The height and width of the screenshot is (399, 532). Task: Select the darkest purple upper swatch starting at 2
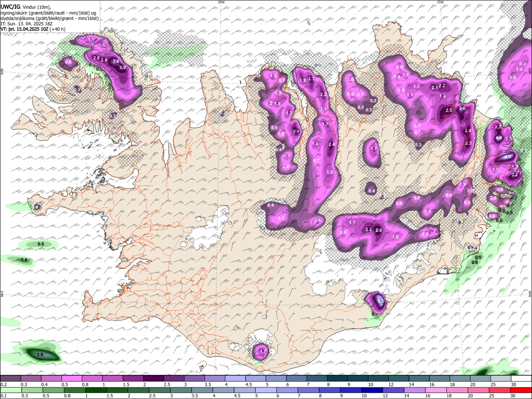coord(153,378)
